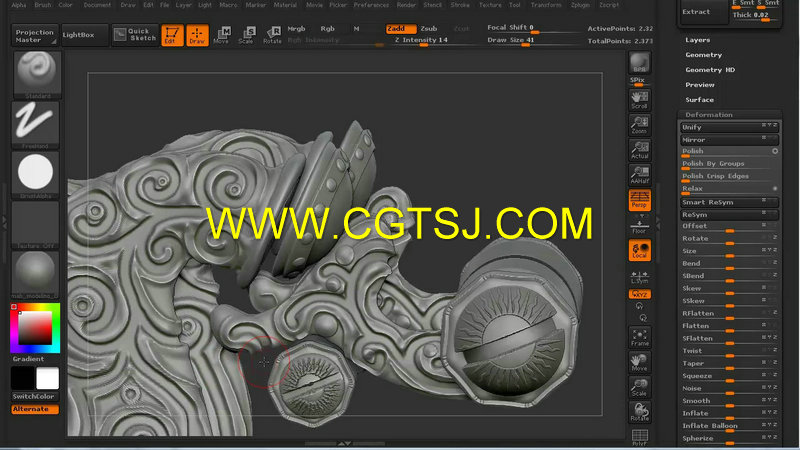Click the BPR render icon
Screen dimensions: 800x450
click(639, 63)
